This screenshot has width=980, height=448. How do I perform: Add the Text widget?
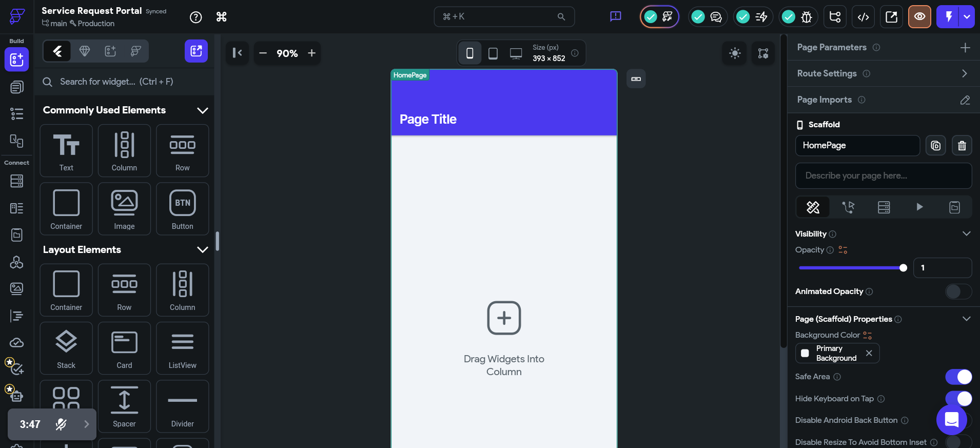66,151
